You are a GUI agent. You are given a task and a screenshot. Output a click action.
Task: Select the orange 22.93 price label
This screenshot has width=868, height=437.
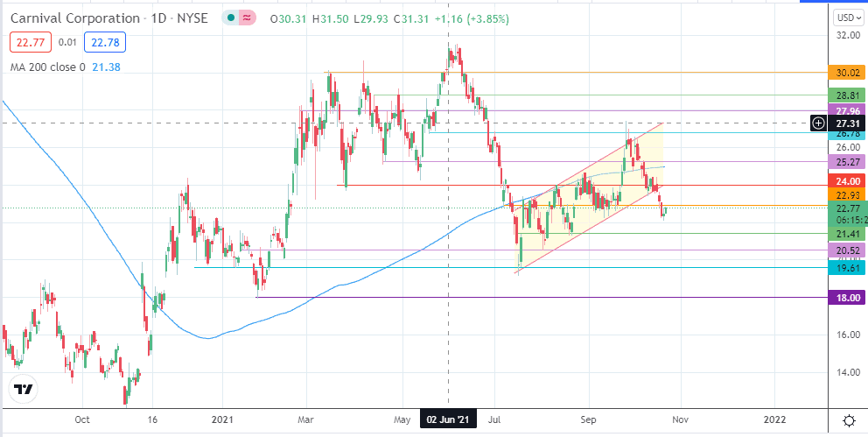pyautogui.click(x=846, y=195)
